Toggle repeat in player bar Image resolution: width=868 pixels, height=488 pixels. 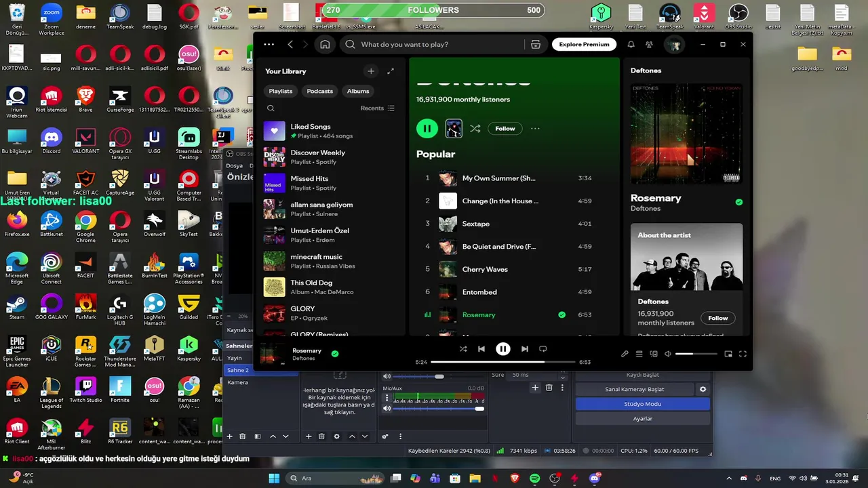pyautogui.click(x=542, y=349)
